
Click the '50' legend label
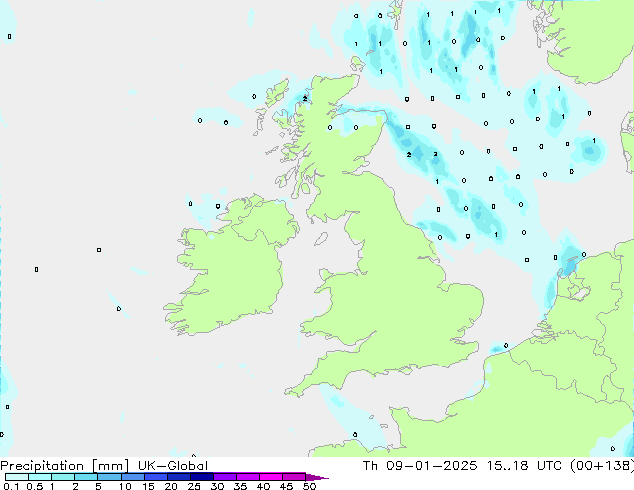pos(309,486)
